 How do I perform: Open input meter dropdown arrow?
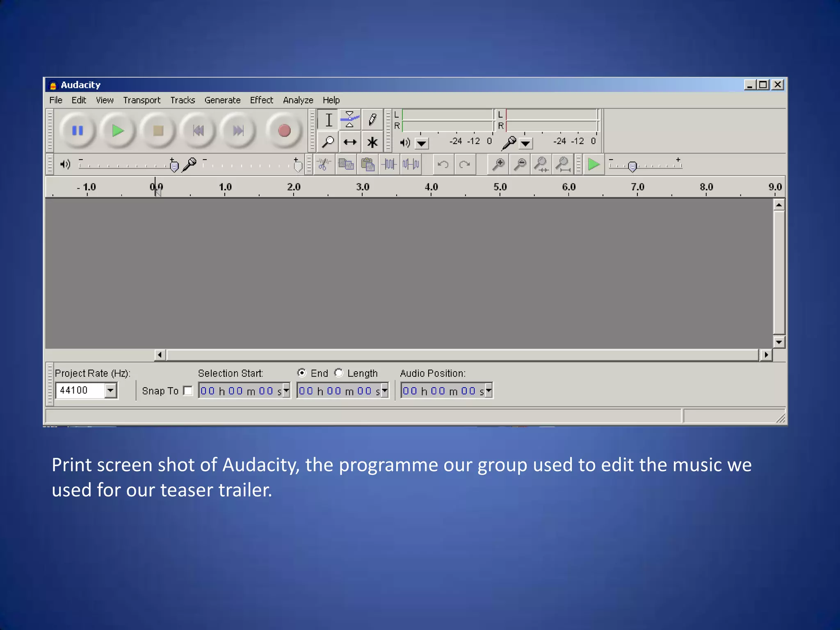tap(525, 143)
